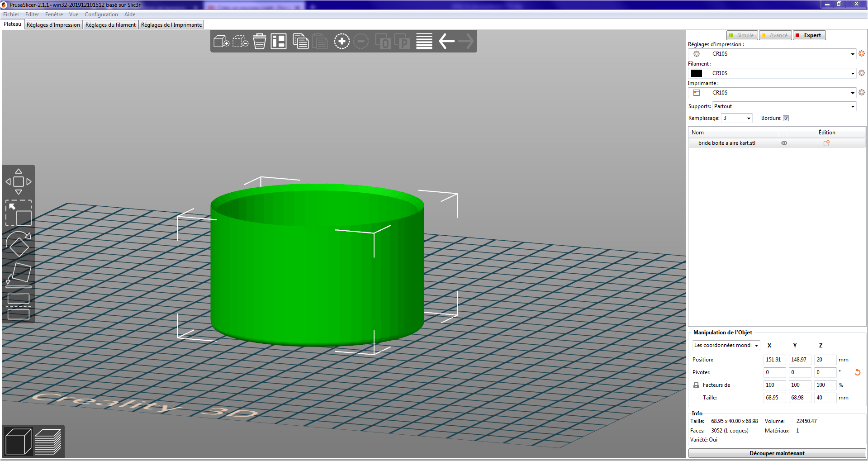Click the Position X field 151.91
The height and width of the screenshot is (461, 868).
pos(774,360)
